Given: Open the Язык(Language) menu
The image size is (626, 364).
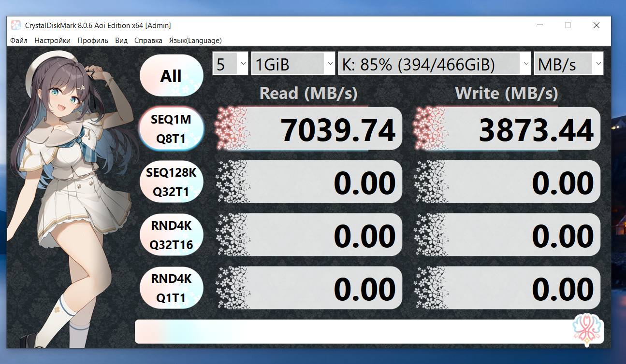Looking at the screenshot, I should (195, 41).
